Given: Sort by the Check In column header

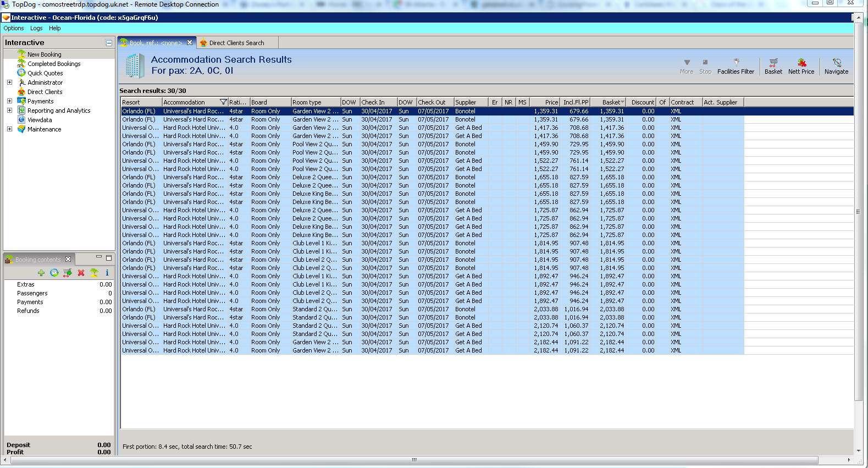Looking at the screenshot, I should [379, 102].
